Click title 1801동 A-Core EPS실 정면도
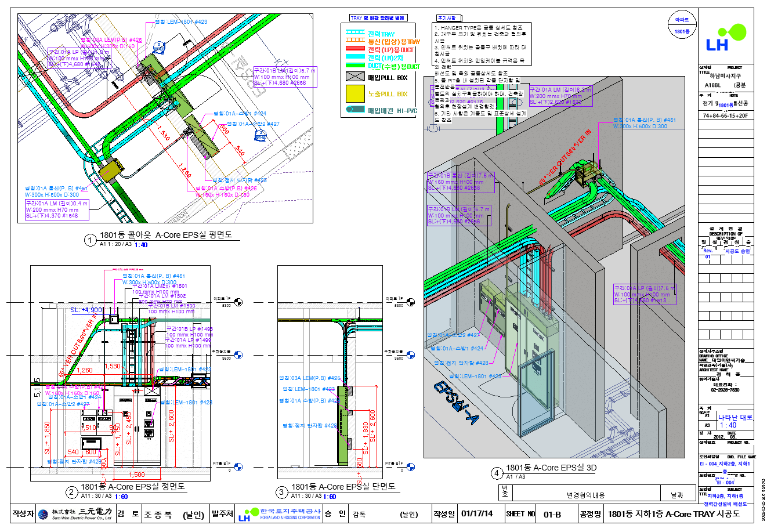The height and width of the screenshot is (532, 767). click(133, 487)
